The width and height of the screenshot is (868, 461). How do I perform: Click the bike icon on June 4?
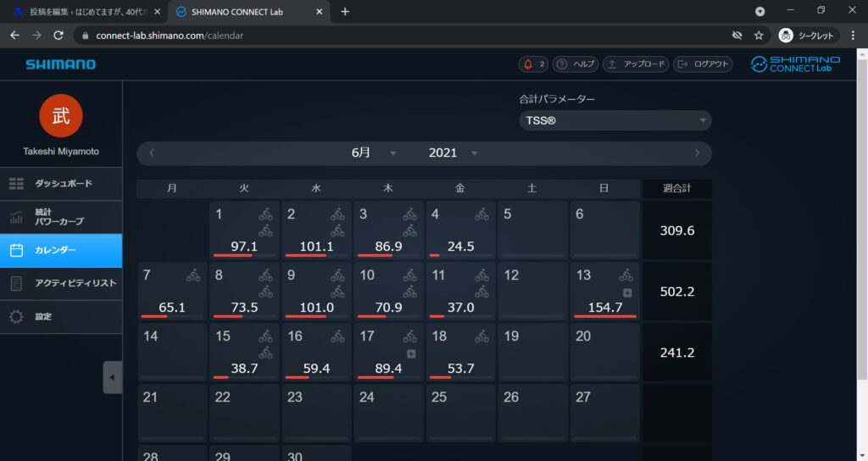(x=481, y=214)
